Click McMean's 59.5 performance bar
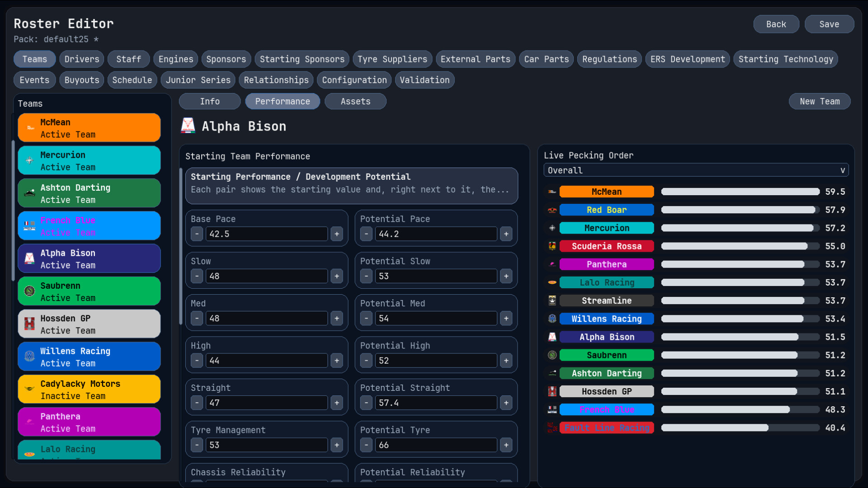Viewport: 868px width, 488px height. [x=740, y=192]
